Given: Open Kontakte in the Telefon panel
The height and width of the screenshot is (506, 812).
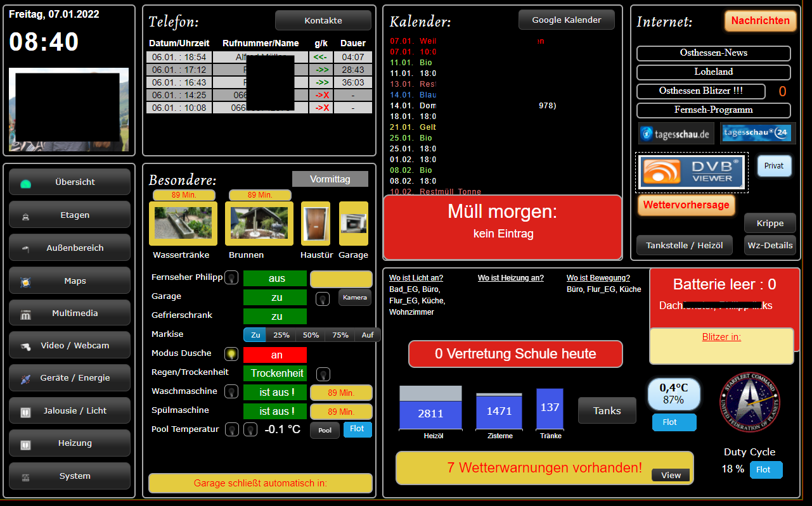Looking at the screenshot, I should coord(323,20).
